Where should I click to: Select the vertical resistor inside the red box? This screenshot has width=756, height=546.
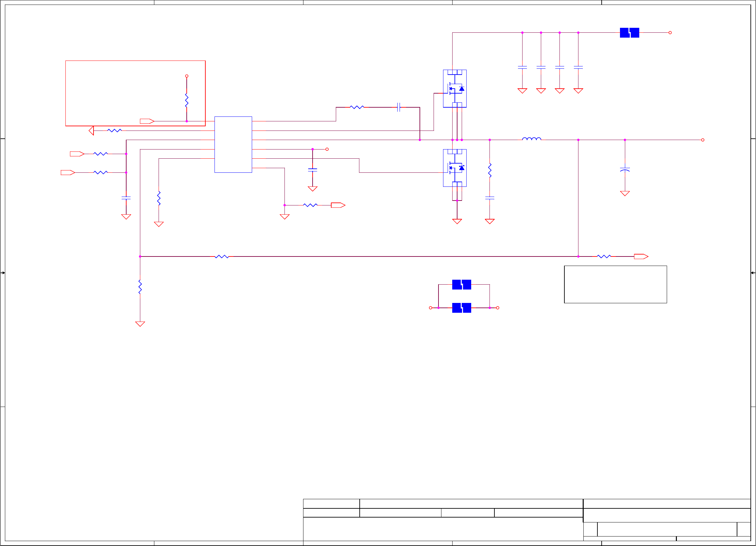187,100
